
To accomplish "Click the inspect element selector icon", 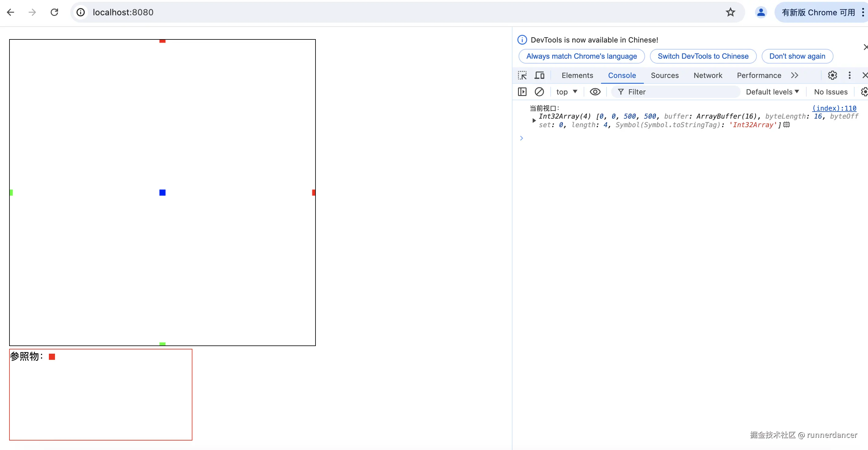I will tap(522, 75).
